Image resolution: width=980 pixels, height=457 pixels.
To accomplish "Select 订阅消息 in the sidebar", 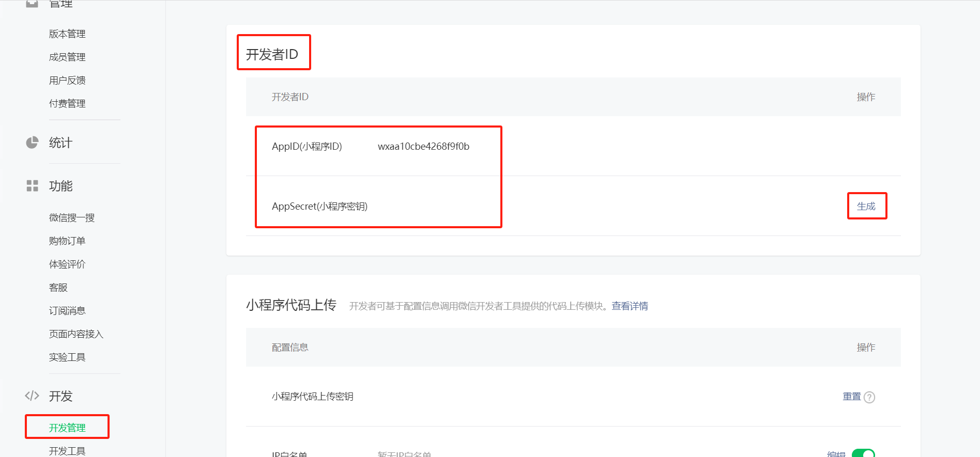I will 67,311.
